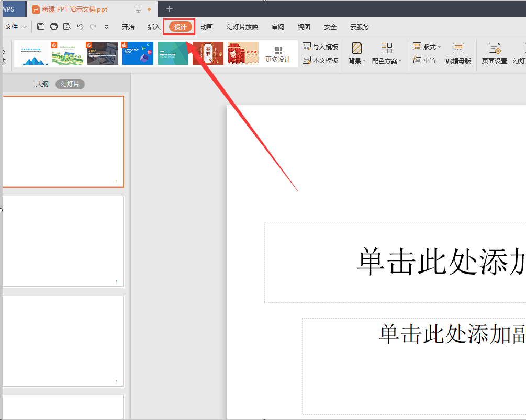Image resolution: width=526 pixels, height=420 pixels.
Task: Select the 编辑母版 (Edit Master) icon
Action: click(459, 53)
